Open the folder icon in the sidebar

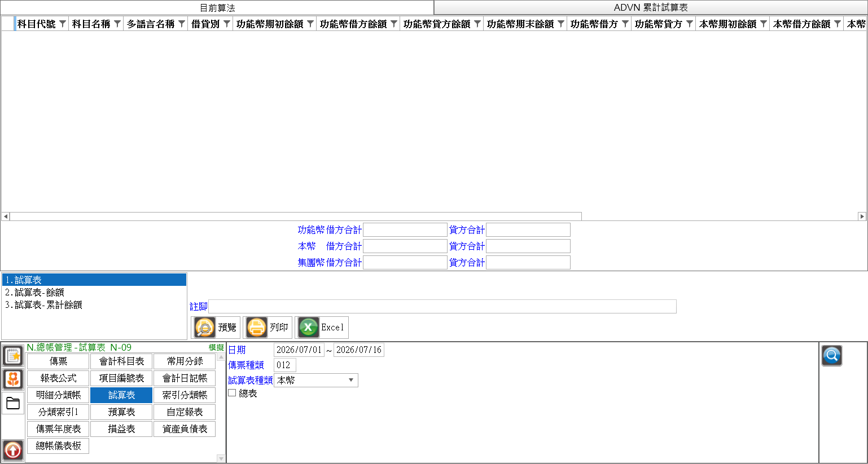coord(13,403)
